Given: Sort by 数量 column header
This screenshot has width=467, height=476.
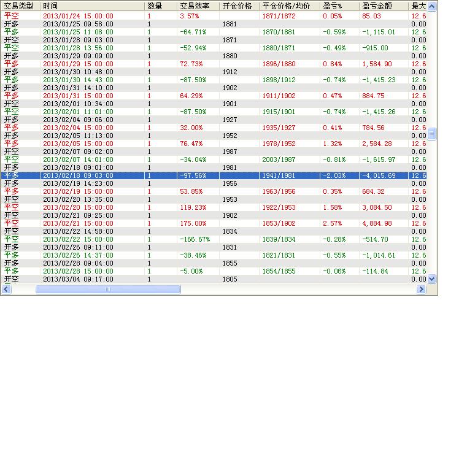Looking at the screenshot, I should tap(160, 6).
